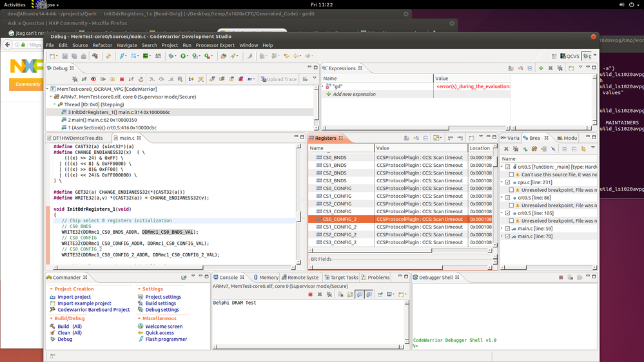Click the Clear Console icon
This screenshot has width=644, height=362.
coord(340,294)
